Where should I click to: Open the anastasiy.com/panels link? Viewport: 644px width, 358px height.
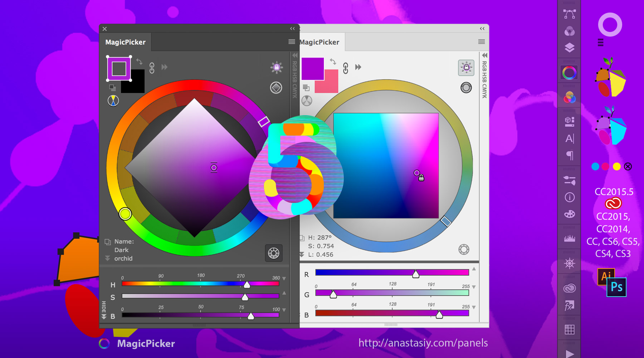pos(423,343)
